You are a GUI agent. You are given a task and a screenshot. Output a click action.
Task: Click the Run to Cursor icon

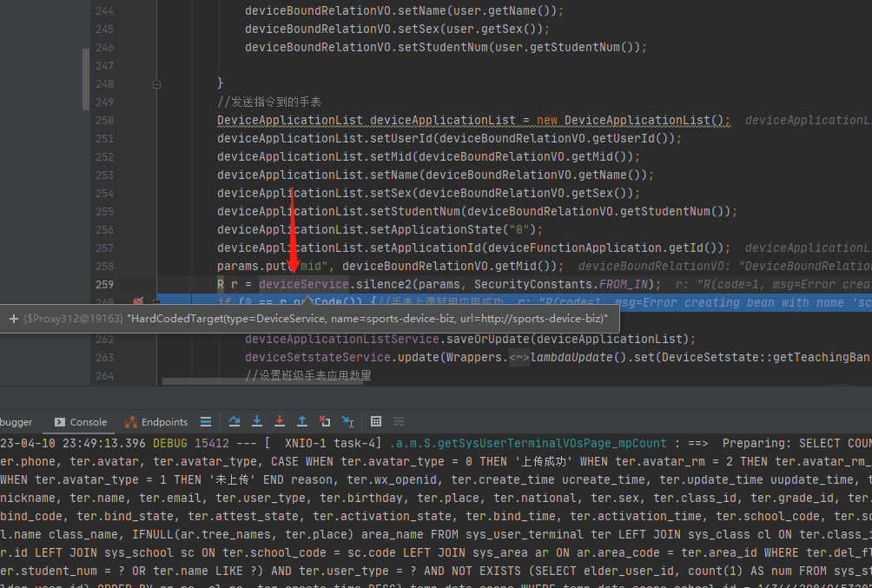(x=347, y=422)
